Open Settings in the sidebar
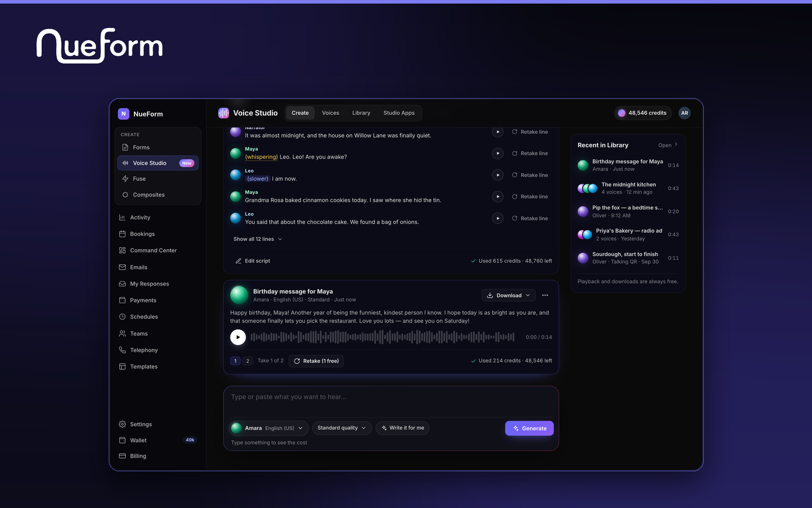The height and width of the screenshot is (508, 812). [158, 424]
